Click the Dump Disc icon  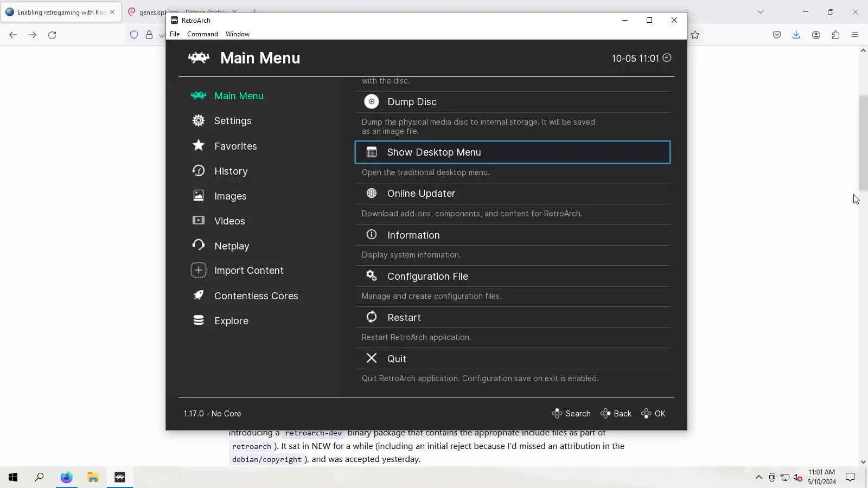[372, 101]
